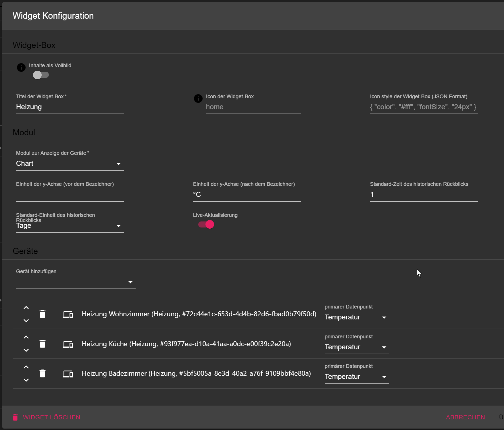Move Heizung Badezimmer up with chevron
The image size is (504, 430).
point(26,367)
